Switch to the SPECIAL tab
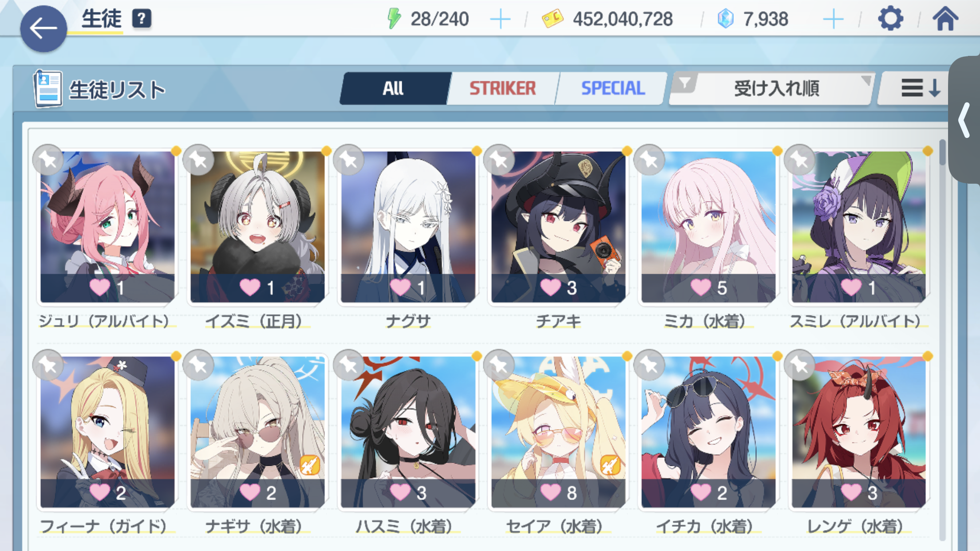 click(x=612, y=88)
